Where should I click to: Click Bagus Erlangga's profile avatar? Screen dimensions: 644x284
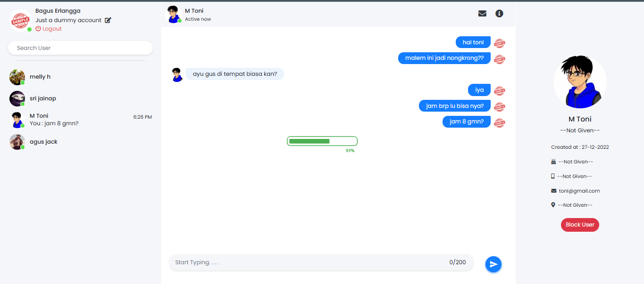click(x=20, y=20)
